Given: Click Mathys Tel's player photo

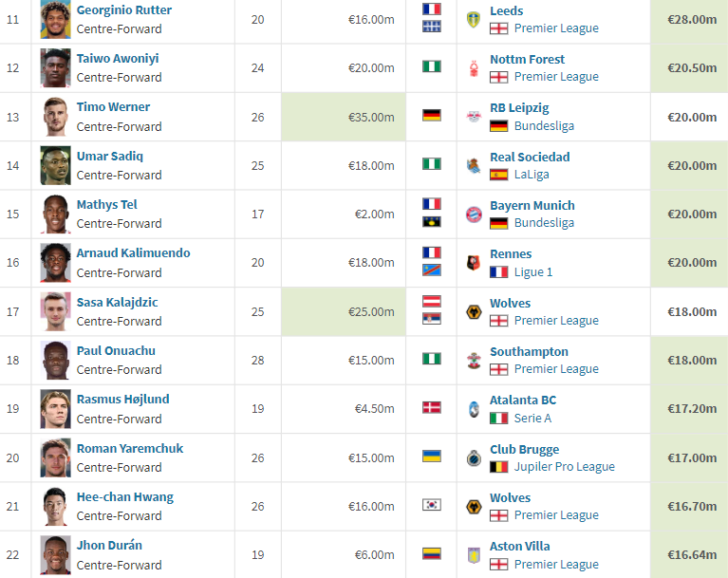Looking at the screenshot, I should tap(56, 214).
